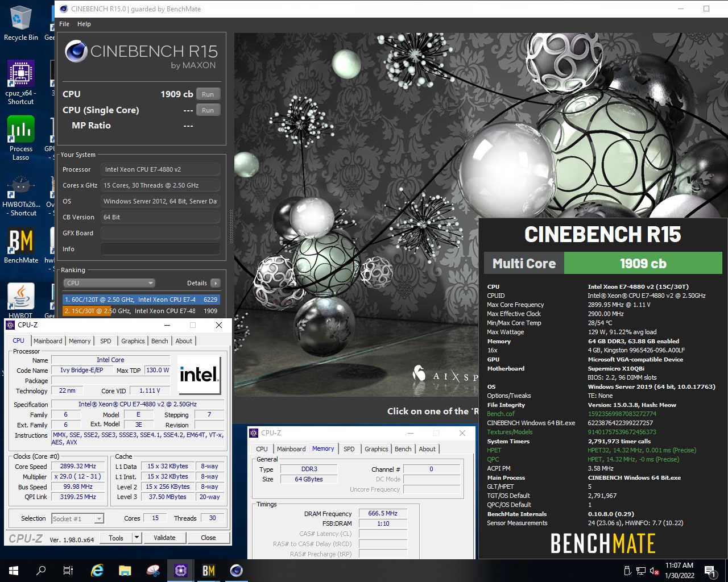Screen dimensions: 728x582
Task: Open the Recycle Bin desktop icon
Action: coord(20,24)
